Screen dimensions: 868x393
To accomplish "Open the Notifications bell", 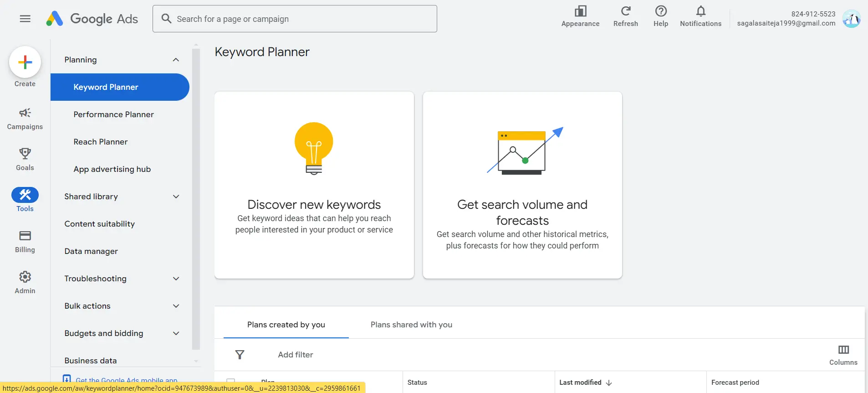I will pyautogui.click(x=700, y=17).
